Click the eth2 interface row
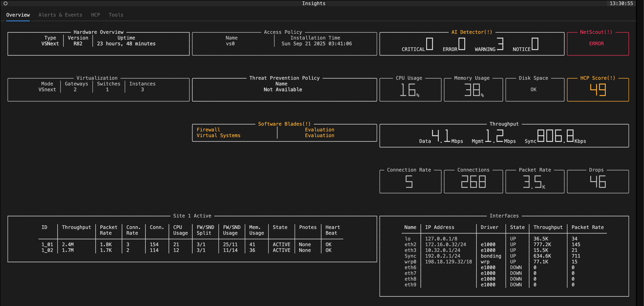 point(410,245)
